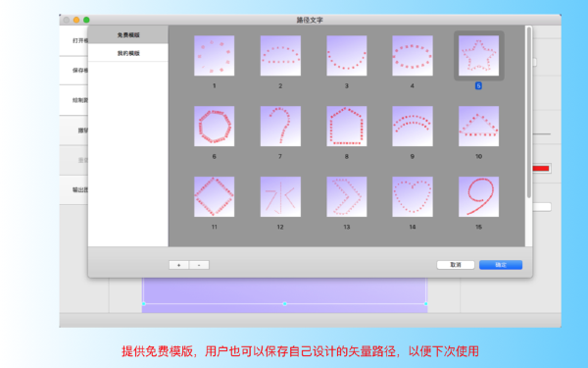Select template 1 circle path thumbnail
This screenshot has height=368, width=588.
214,56
